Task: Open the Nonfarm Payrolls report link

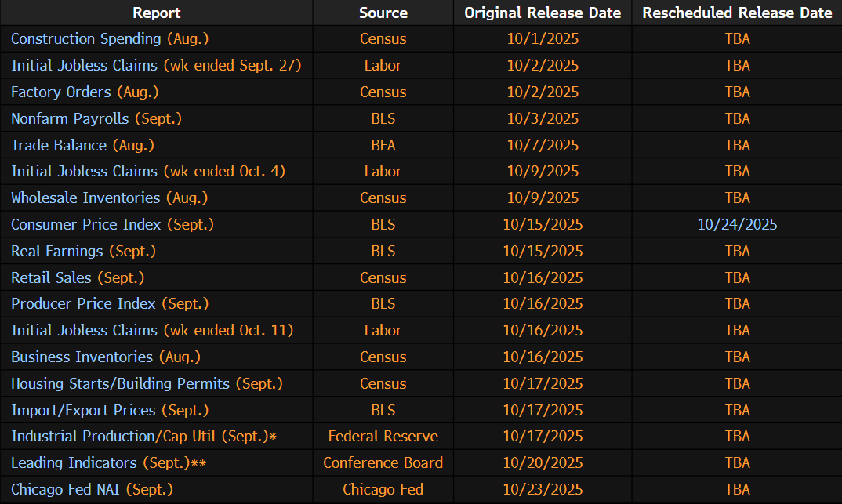Action: 70,118
